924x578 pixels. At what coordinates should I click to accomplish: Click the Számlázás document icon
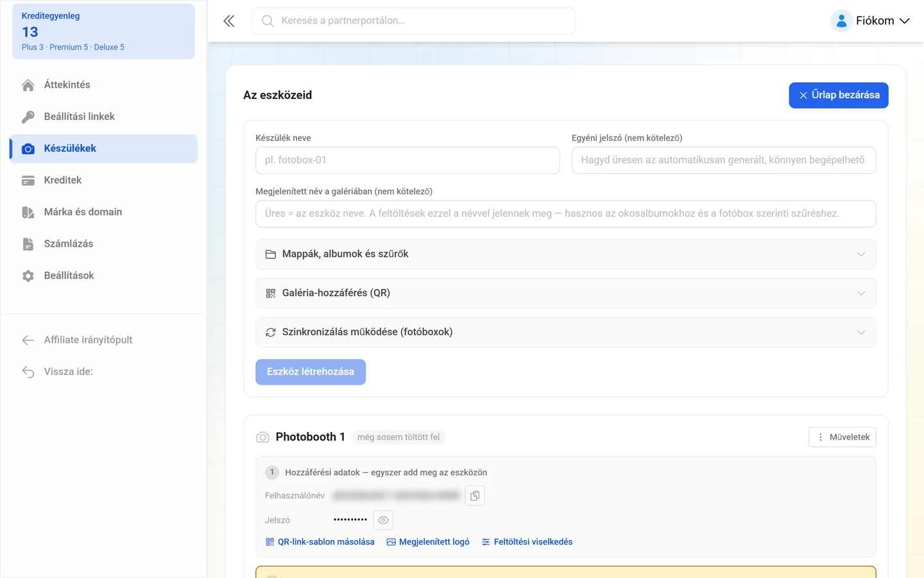(28, 244)
